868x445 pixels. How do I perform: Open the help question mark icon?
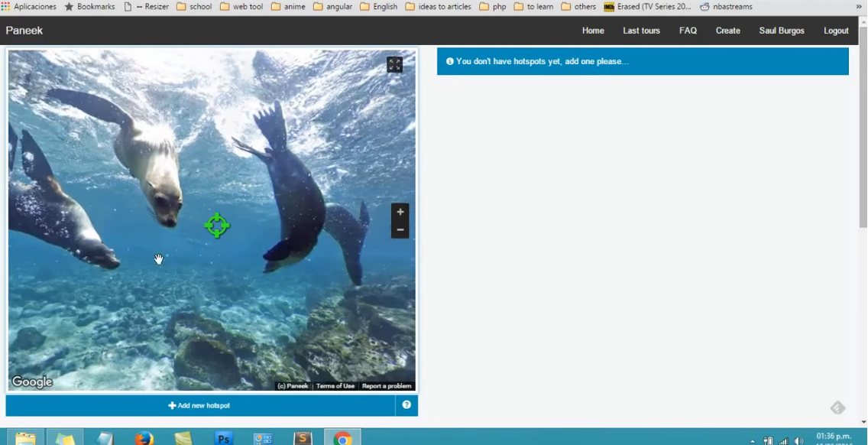point(406,405)
